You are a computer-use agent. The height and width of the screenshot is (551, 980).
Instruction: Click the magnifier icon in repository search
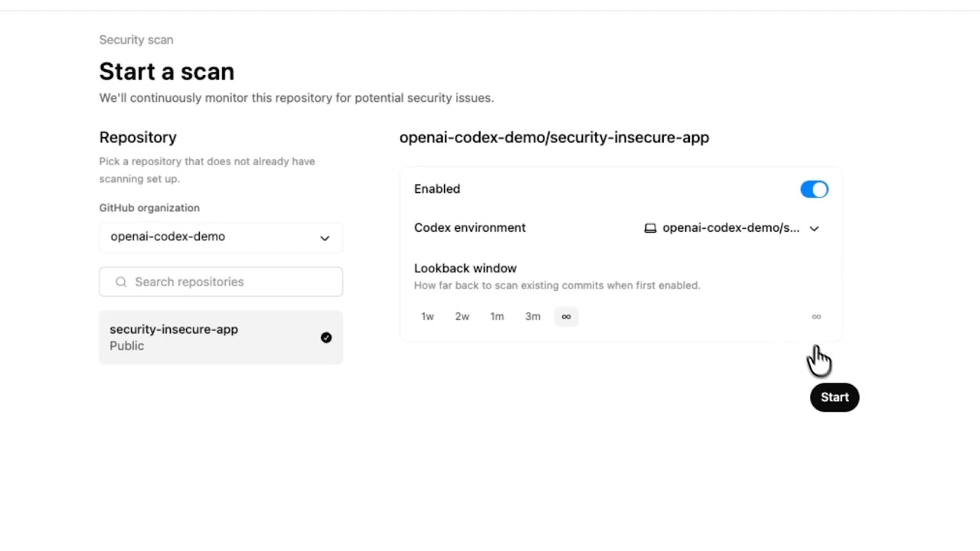(x=121, y=282)
